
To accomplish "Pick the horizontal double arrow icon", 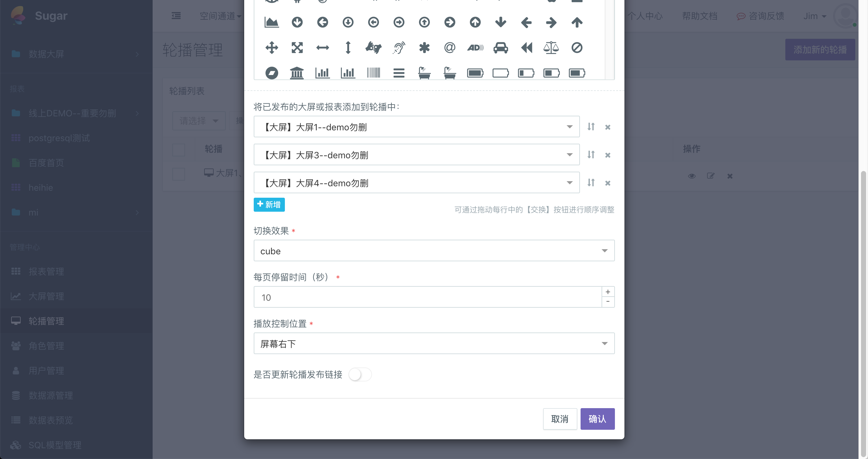I will pyautogui.click(x=322, y=48).
